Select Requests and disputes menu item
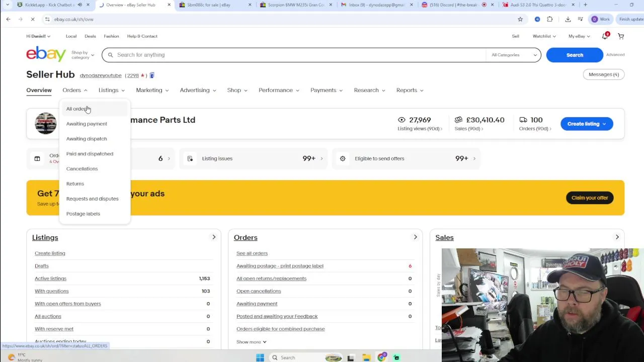The width and height of the screenshot is (644, 362). click(x=92, y=199)
